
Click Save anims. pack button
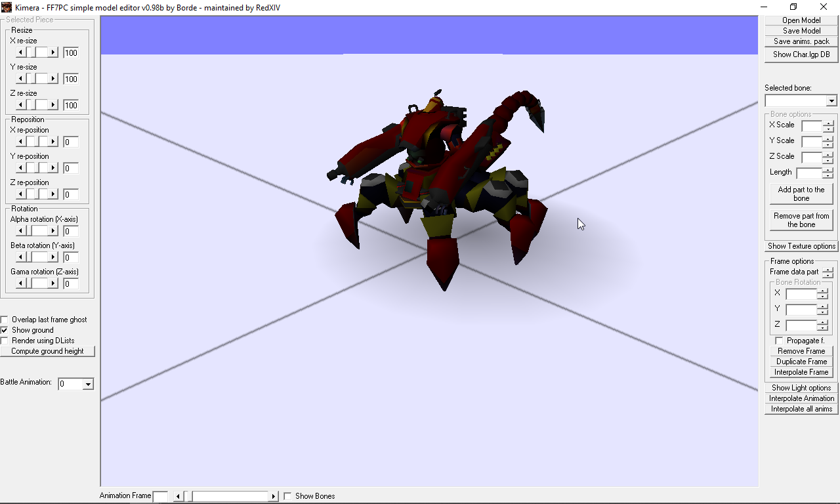(801, 41)
